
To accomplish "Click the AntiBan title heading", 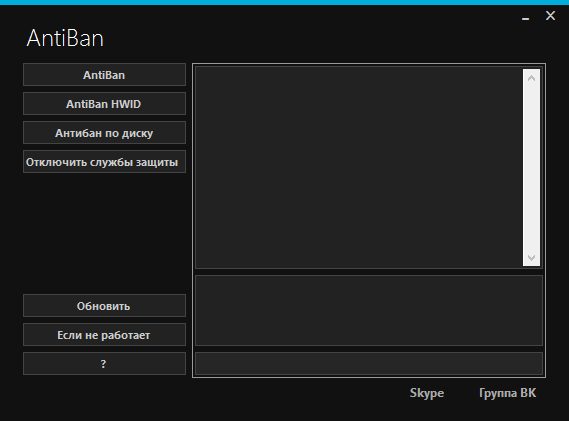I will (65, 38).
